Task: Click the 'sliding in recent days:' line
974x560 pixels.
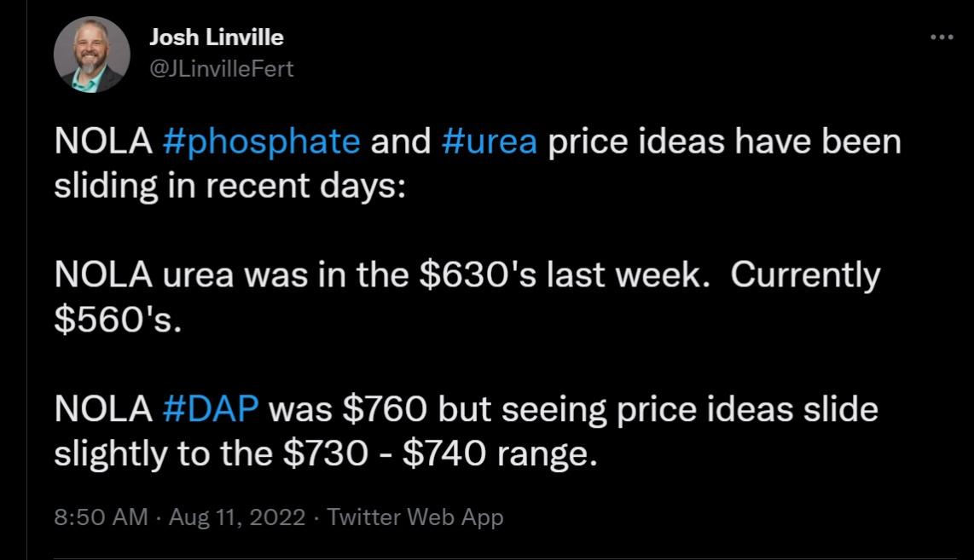Action: pyautogui.click(x=231, y=186)
